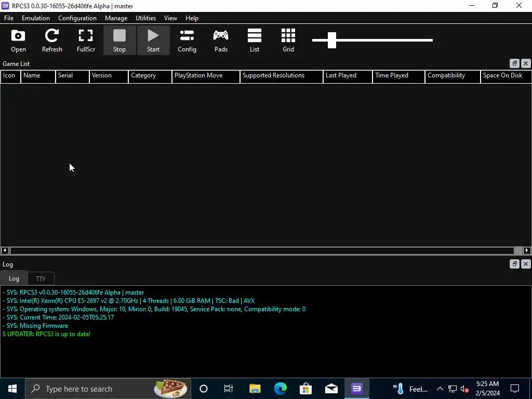The image size is (532, 399).
Task: Float the Log panel
Action: [514, 264]
